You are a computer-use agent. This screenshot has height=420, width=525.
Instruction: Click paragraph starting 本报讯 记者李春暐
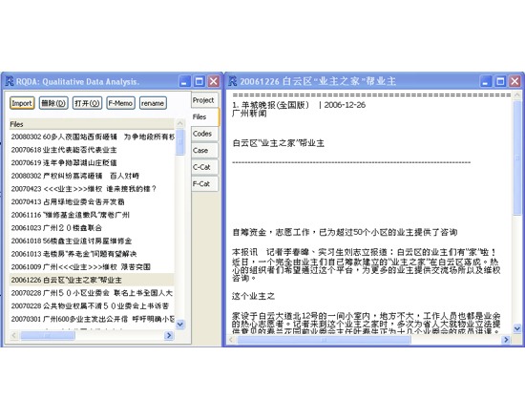pos(367,265)
